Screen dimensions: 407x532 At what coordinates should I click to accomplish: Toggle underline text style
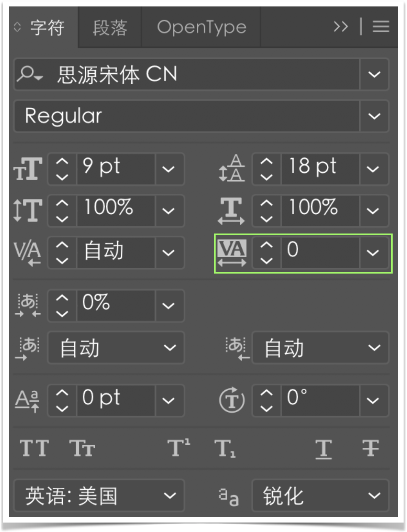(323, 448)
